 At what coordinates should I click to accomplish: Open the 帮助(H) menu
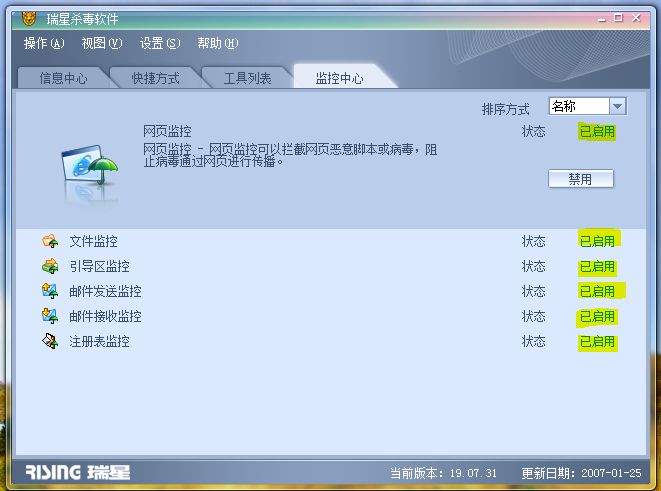pyautogui.click(x=218, y=43)
